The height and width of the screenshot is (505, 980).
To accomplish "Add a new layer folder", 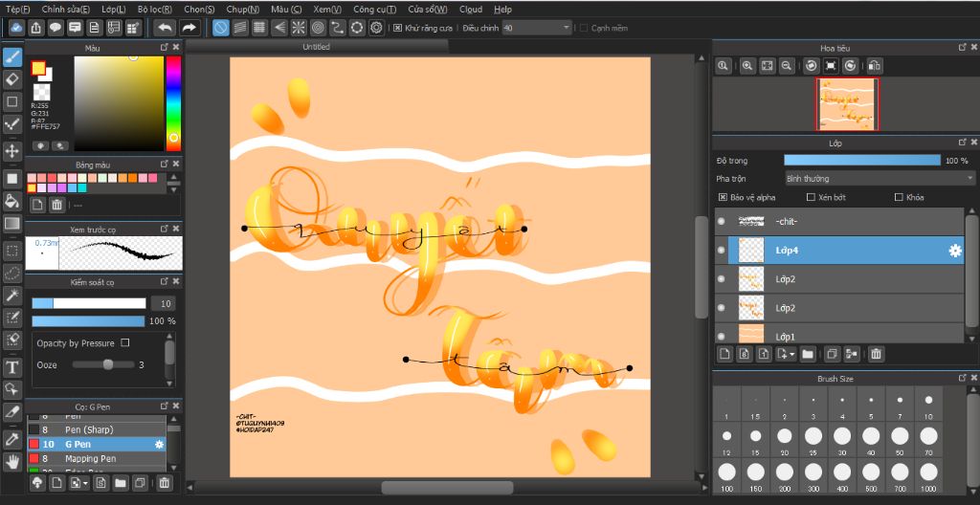I will [x=808, y=354].
